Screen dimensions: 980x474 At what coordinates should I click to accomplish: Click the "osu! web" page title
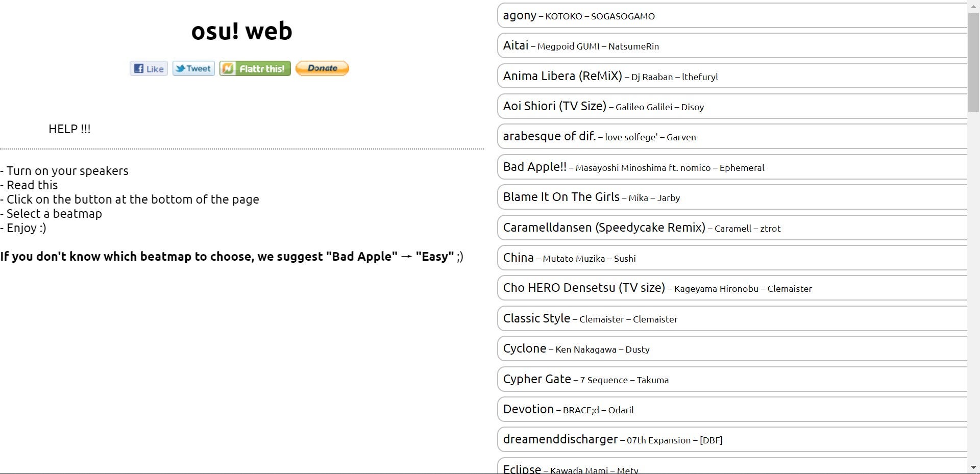pos(242,31)
